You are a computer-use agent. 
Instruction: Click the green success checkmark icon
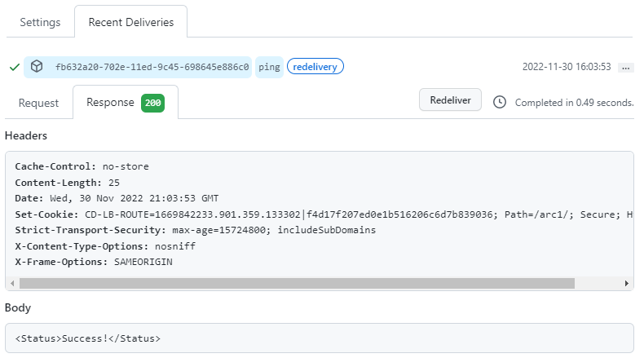[14, 67]
